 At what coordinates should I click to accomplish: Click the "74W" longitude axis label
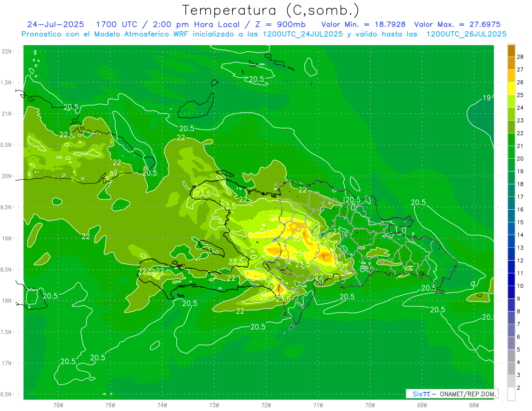click(x=162, y=405)
